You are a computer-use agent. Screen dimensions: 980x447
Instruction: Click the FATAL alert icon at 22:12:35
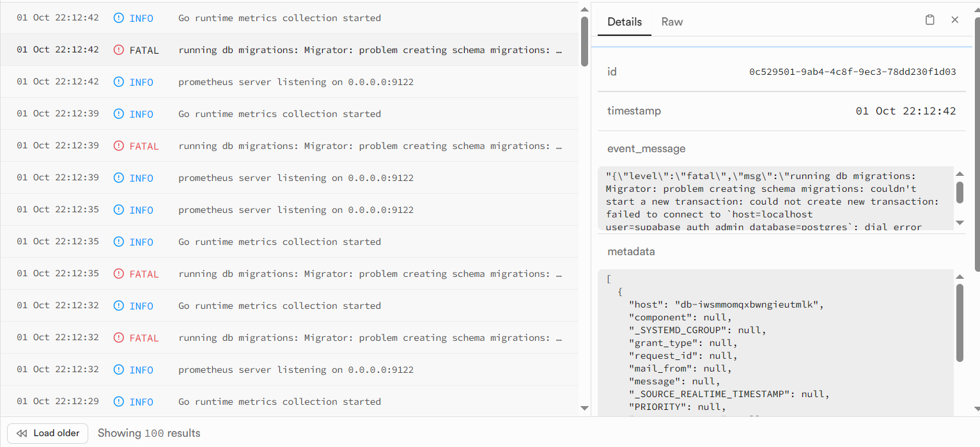tap(118, 274)
